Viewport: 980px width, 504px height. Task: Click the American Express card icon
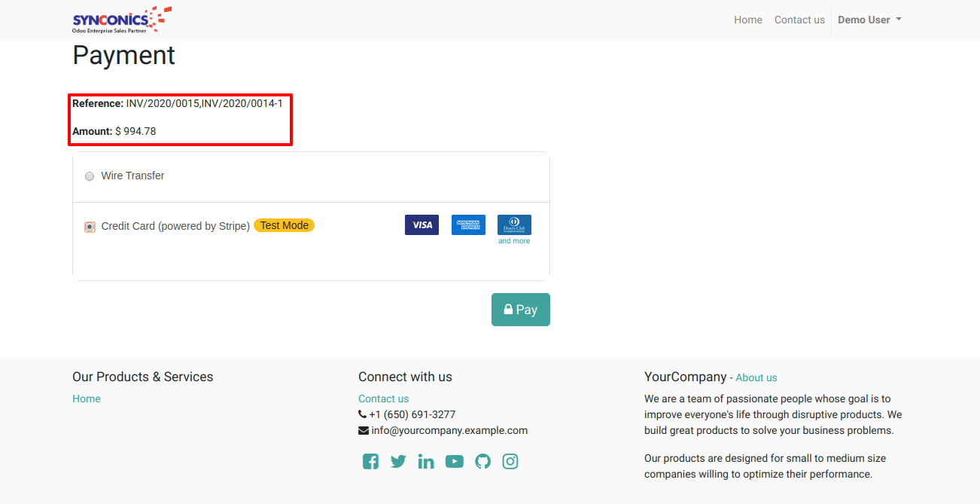pos(468,225)
